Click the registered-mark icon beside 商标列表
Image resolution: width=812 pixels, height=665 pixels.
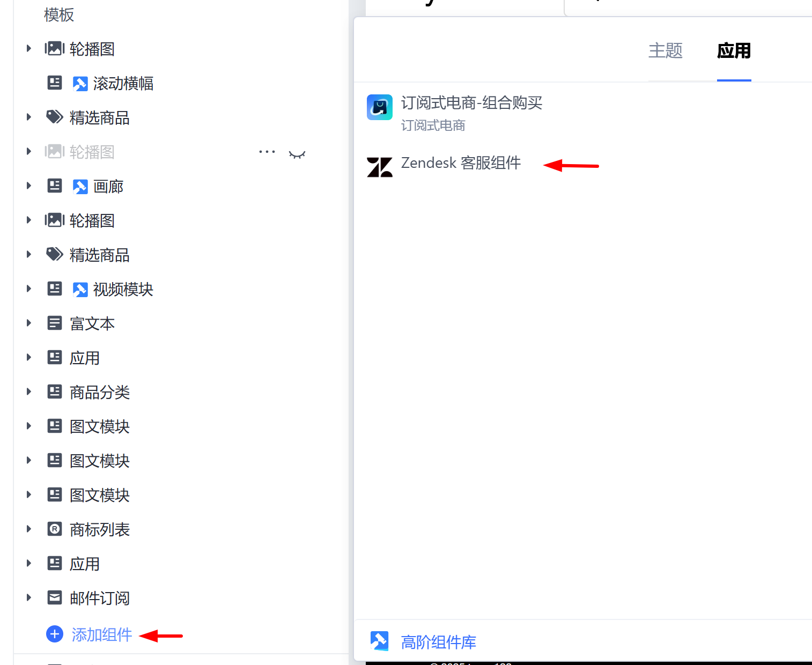click(55, 529)
